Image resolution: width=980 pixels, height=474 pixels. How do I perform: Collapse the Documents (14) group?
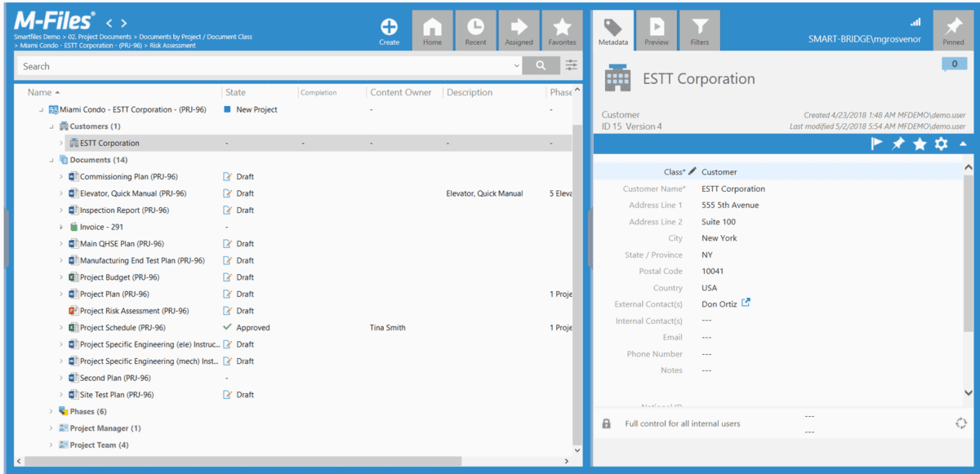click(51, 160)
